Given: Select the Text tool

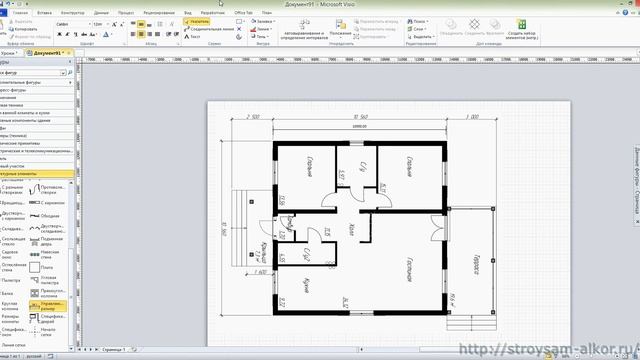Looking at the screenshot, I should click(x=192, y=37).
